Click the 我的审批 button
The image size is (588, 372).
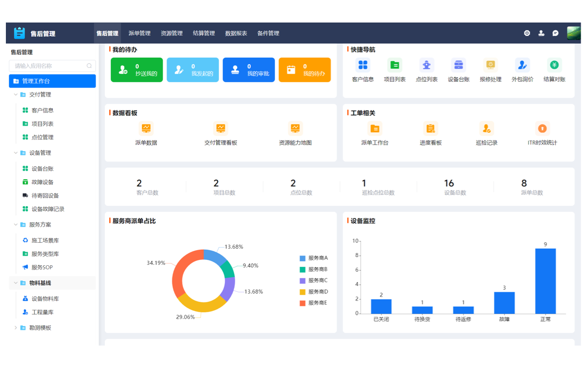tap(248, 70)
